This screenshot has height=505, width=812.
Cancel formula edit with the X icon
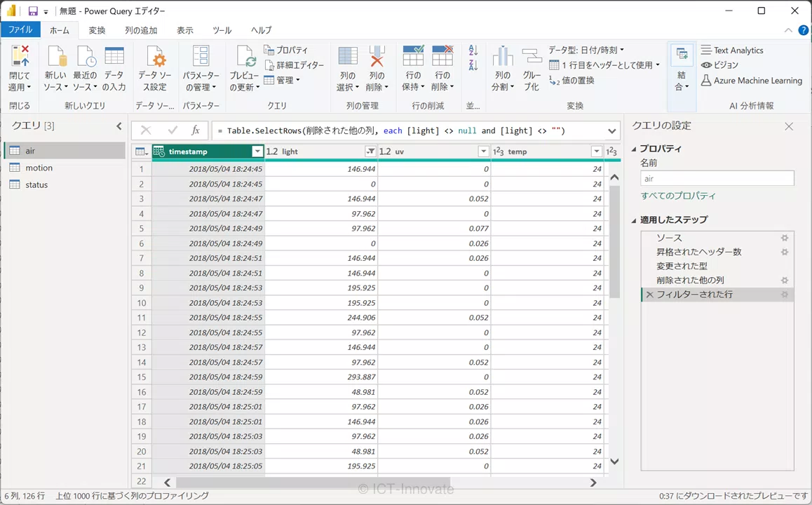tap(146, 130)
